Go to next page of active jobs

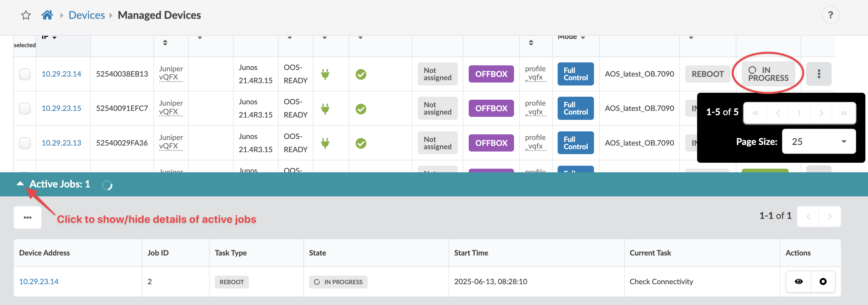(x=830, y=216)
